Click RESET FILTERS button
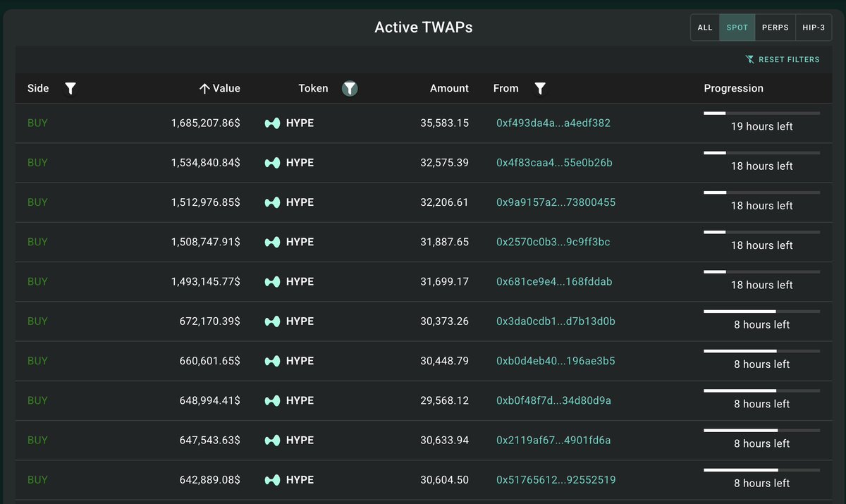846x504 pixels. [x=783, y=60]
